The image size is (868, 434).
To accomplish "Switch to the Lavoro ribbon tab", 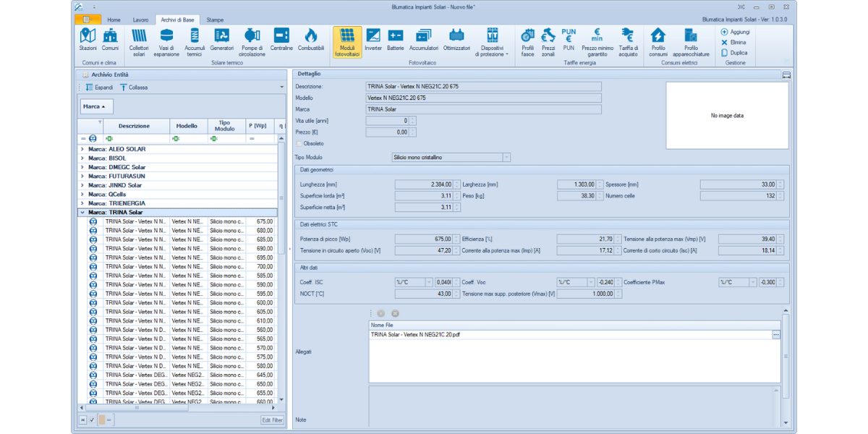I will [x=140, y=20].
